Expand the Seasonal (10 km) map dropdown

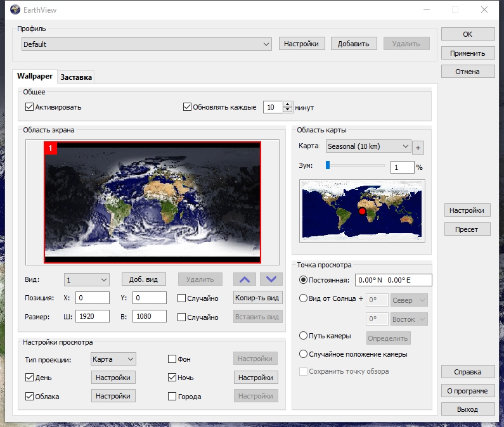coord(368,146)
